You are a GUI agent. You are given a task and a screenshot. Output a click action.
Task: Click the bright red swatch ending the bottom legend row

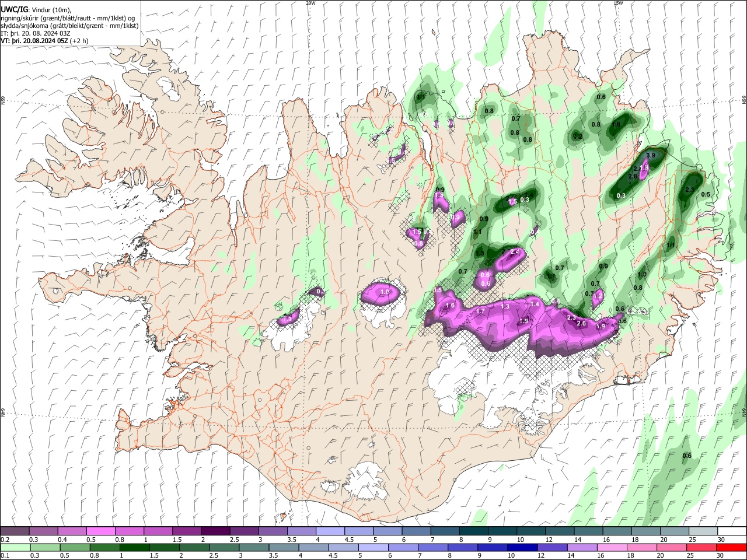coord(732,547)
